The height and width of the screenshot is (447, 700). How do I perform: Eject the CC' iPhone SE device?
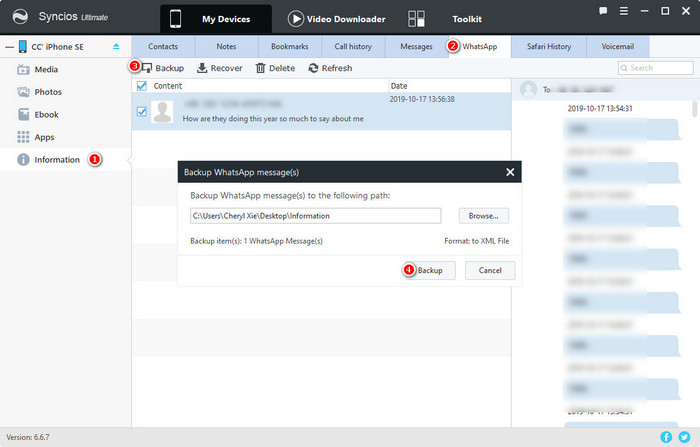point(116,46)
